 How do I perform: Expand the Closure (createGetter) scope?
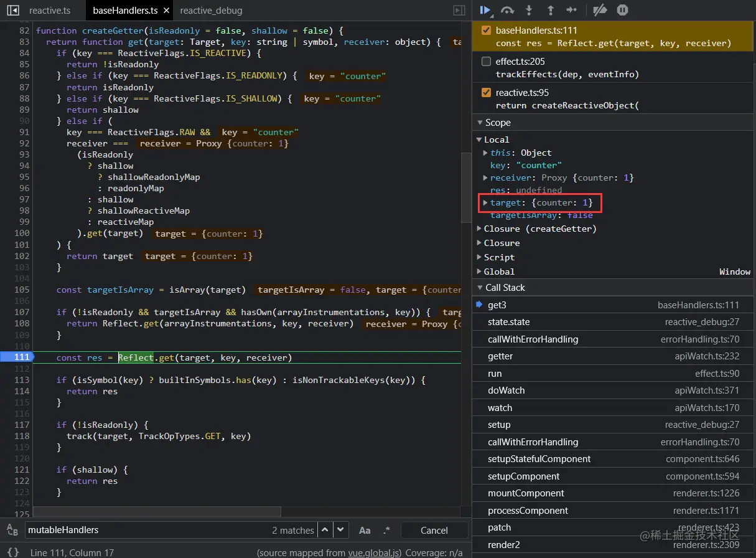coord(479,229)
